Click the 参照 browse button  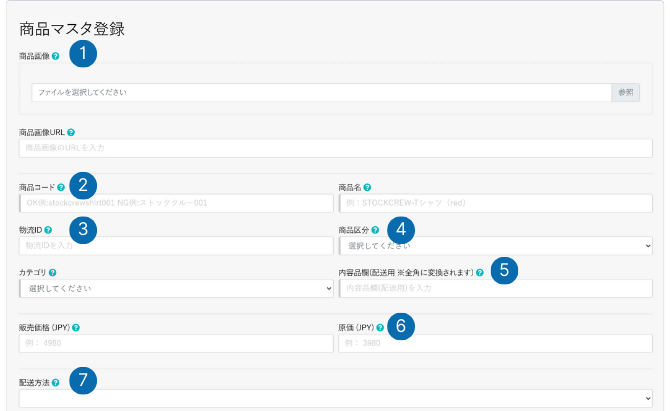(625, 92)
